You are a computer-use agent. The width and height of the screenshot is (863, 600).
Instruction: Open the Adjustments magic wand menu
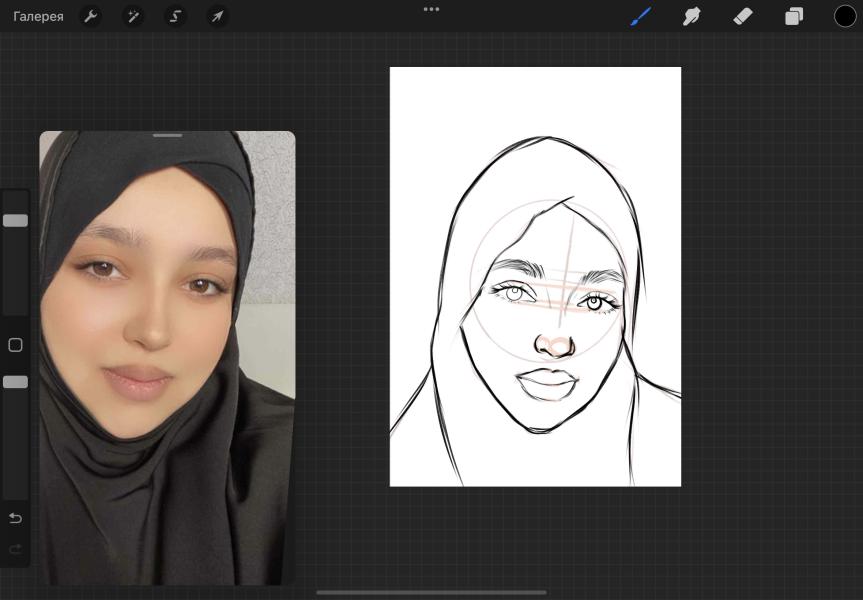click(x=133, y=17)
